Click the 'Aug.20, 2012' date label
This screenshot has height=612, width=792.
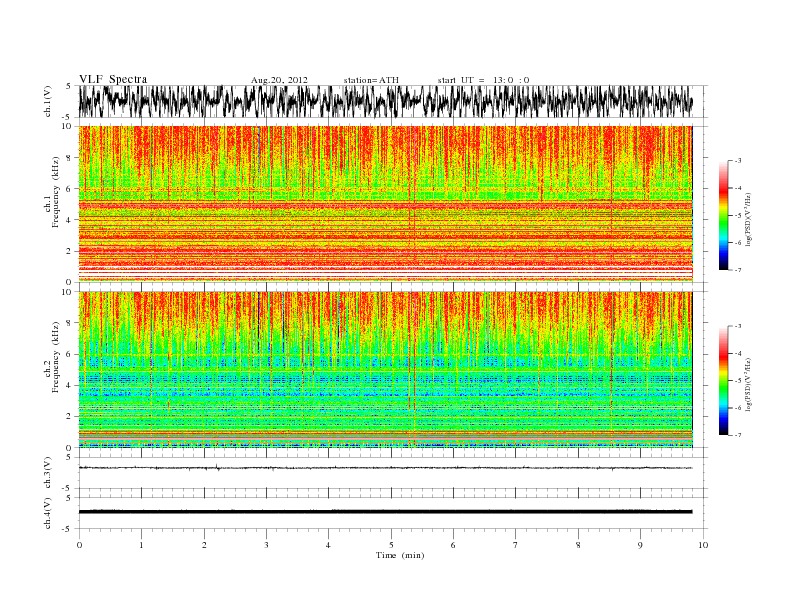(x=279, y=80)
